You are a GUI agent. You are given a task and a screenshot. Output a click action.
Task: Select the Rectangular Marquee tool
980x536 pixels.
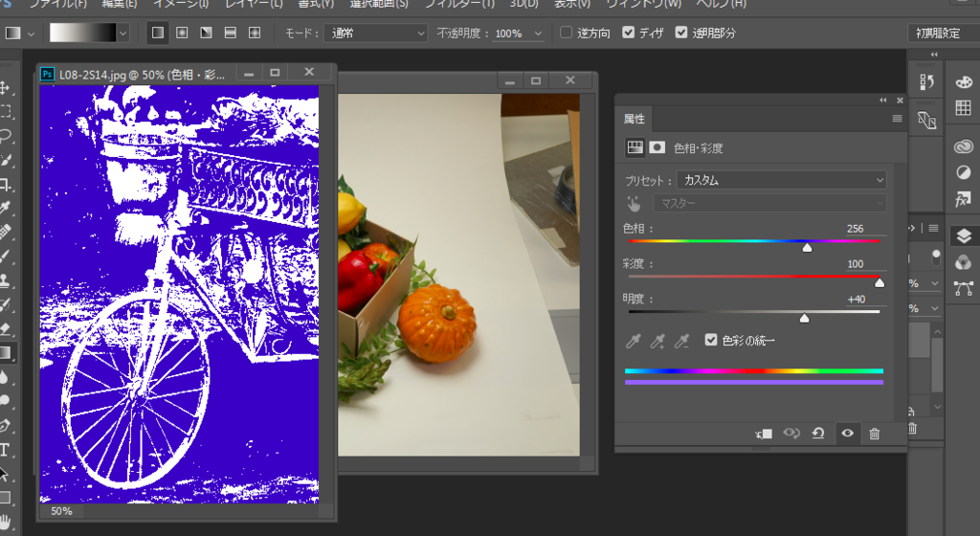(x=5, y=111)
